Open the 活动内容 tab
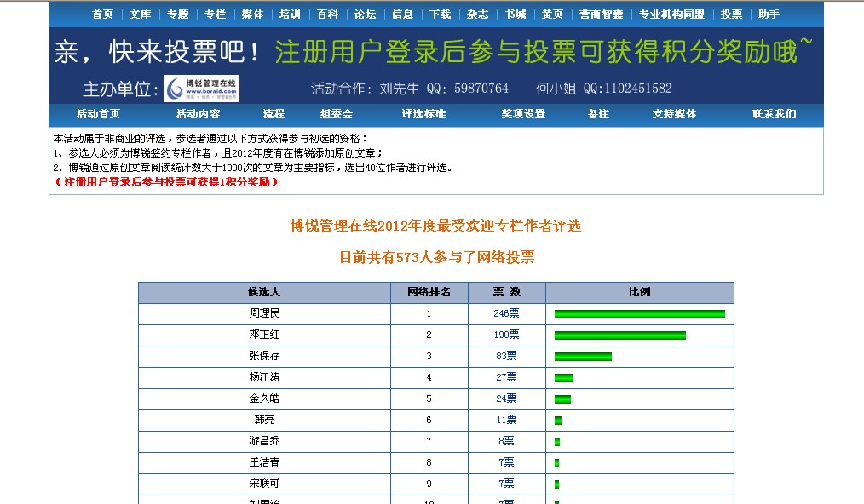This screenshot has height=504, width=864. pyautogui.click(x=198, y=114)
